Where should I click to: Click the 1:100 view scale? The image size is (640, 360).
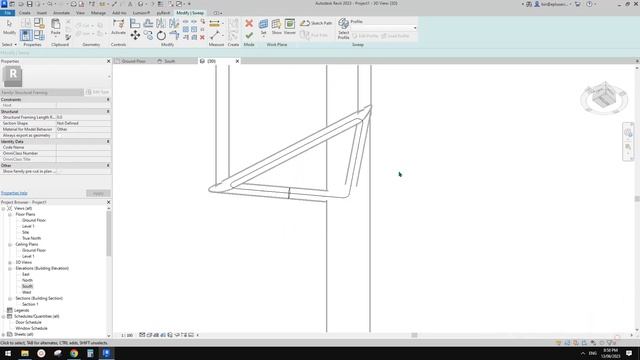(x=127, y=335)
